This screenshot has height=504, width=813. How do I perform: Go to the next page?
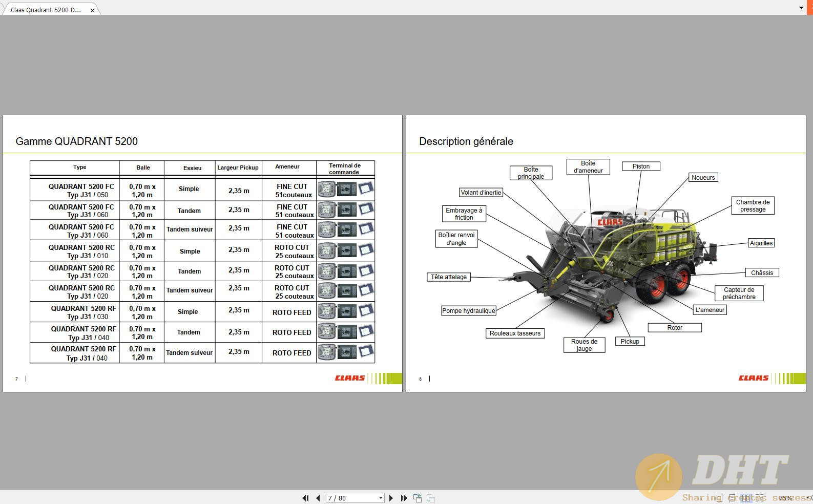391,498
